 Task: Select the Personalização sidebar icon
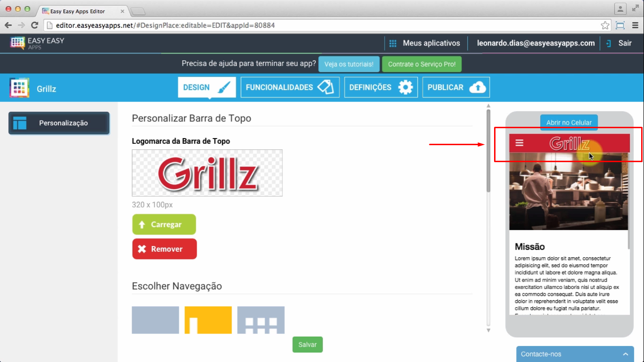coord(19,123)
